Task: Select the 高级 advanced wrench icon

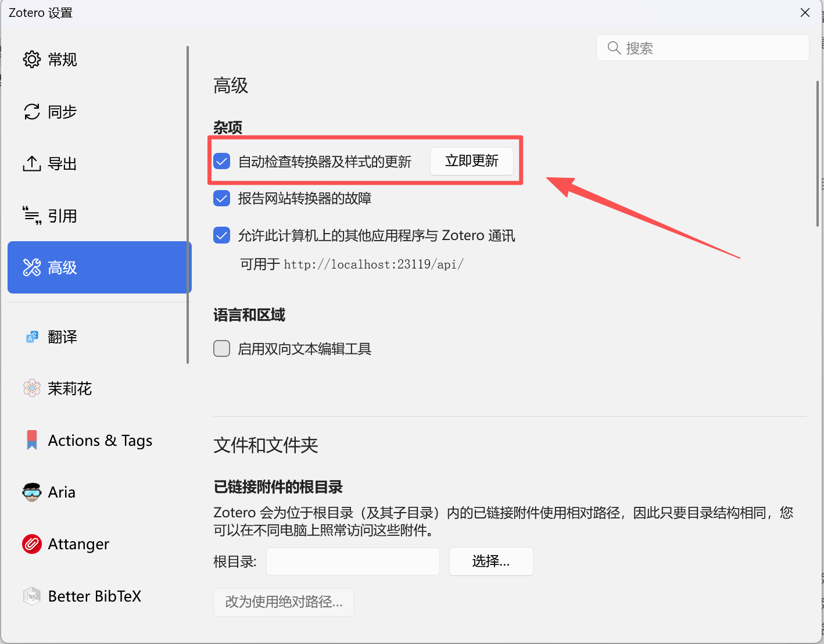Action: pyautogui.click(x=32, y=267)
